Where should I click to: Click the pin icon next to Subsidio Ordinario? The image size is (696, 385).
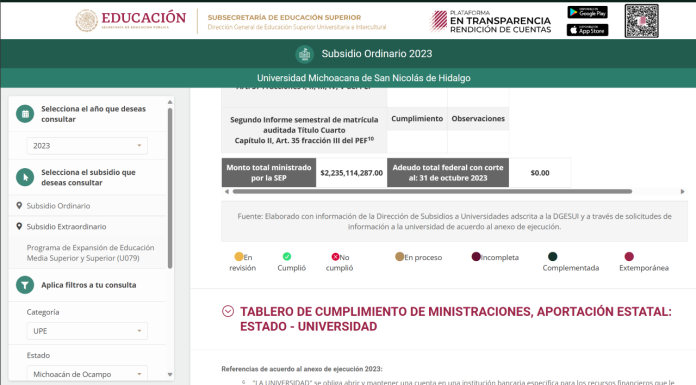(x=19, y=206)
